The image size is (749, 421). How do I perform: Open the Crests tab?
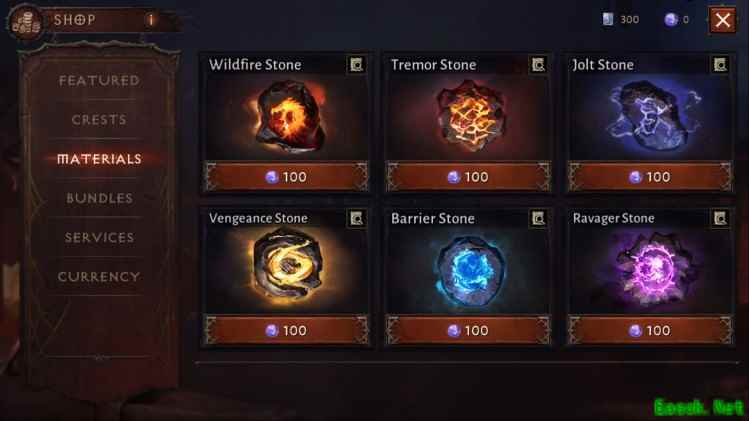[x=99, y=119]
